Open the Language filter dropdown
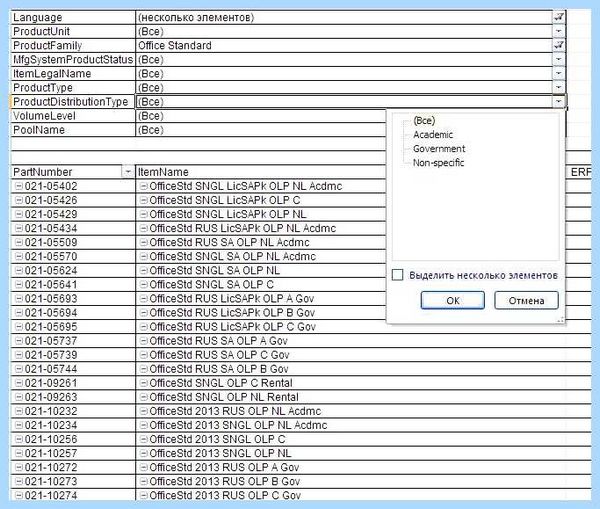The width and height of the screenshot is (600, 509). pyautogui.click(x=559, y=17)
